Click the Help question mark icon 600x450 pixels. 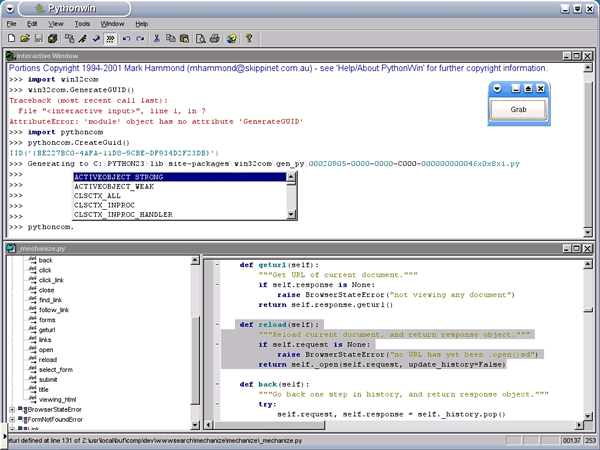point(249,39)
